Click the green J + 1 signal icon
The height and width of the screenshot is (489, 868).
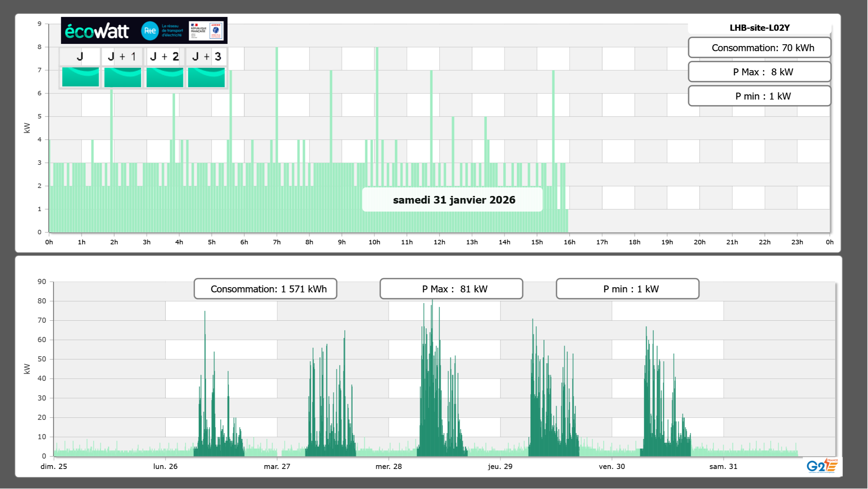tap(122, 77)
